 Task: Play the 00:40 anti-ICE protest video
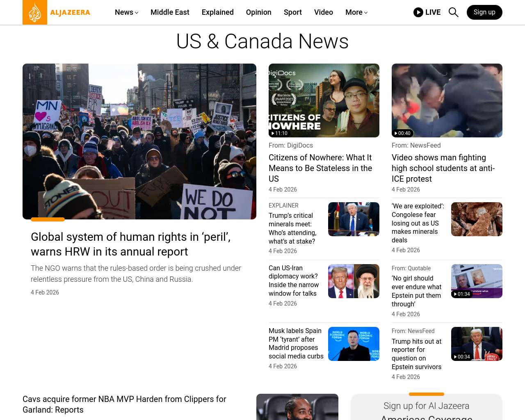[447, 100]
